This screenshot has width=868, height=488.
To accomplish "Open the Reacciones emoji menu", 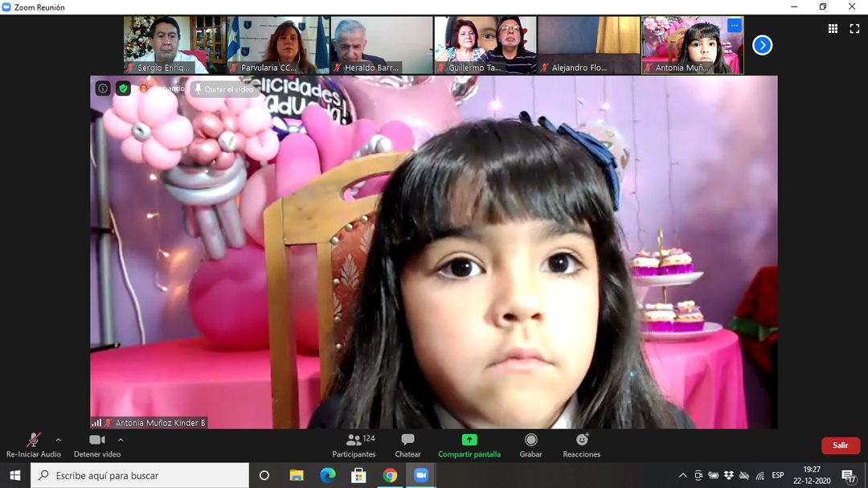I will point(582,445).
